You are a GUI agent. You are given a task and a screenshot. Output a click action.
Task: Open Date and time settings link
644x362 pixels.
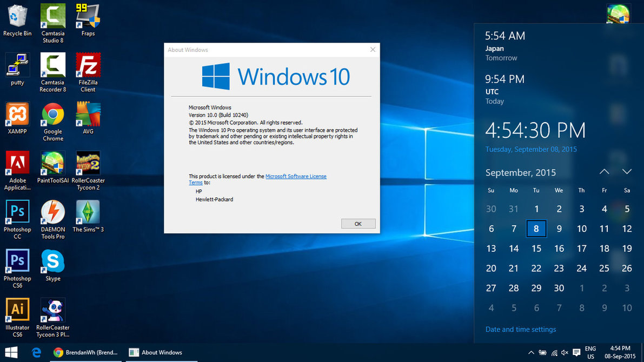tap(520, 329)
